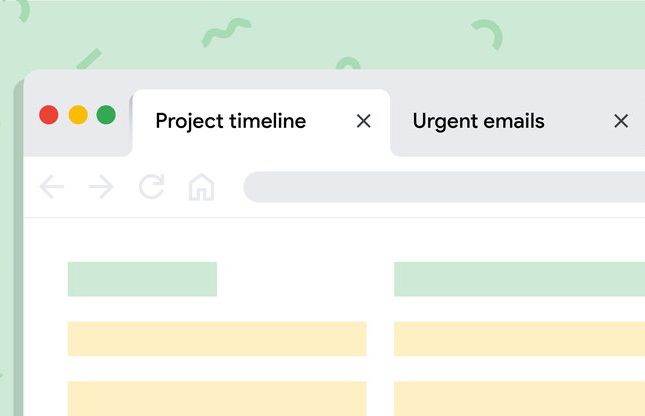Click the first yellow row in right column
Screen dimensions: 645x416
coord(519,339)
